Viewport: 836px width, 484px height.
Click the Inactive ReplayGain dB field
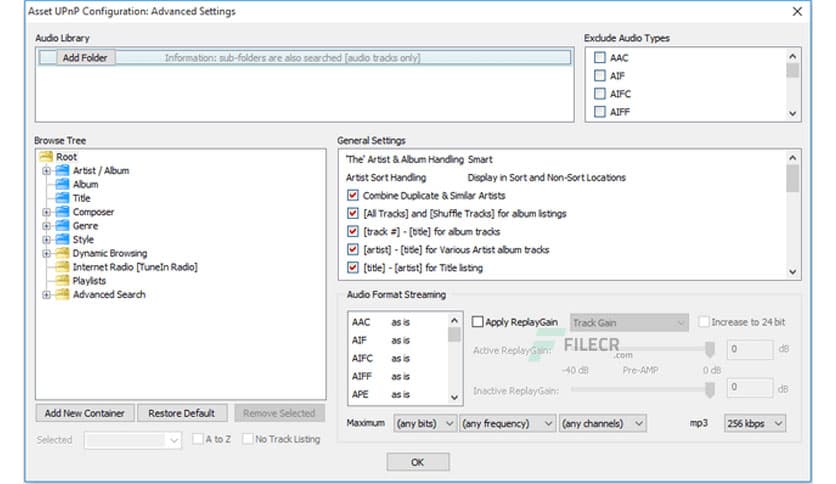749,388
